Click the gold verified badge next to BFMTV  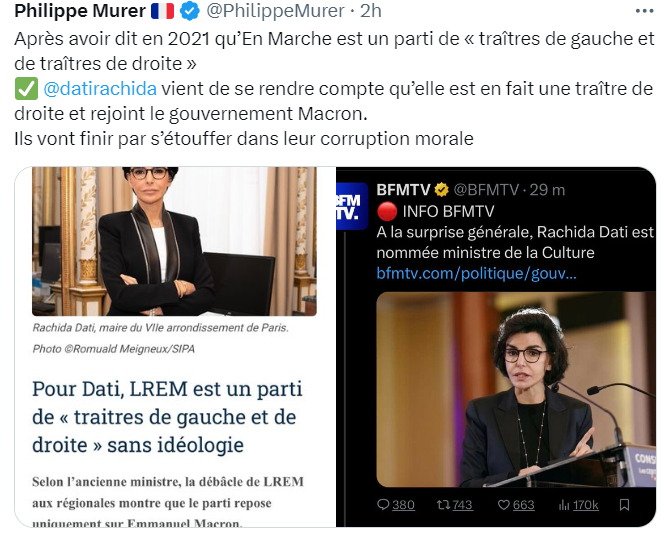point(441,190)
